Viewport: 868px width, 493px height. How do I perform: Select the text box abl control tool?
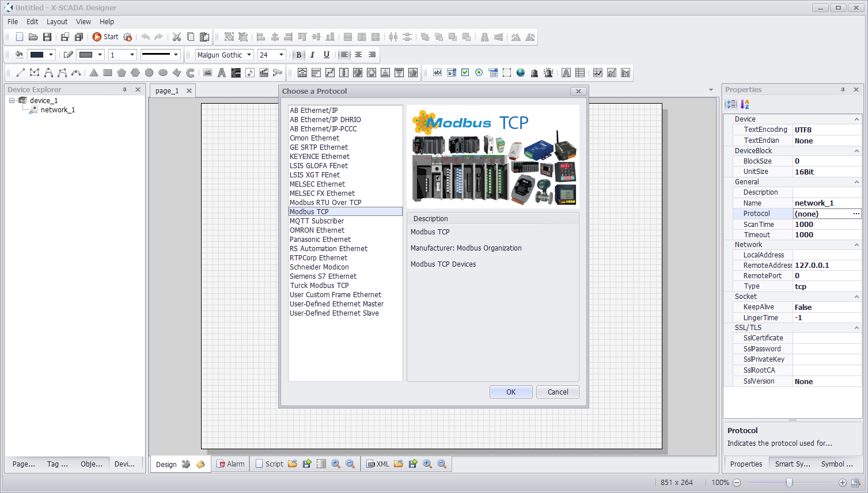(437, 73)
